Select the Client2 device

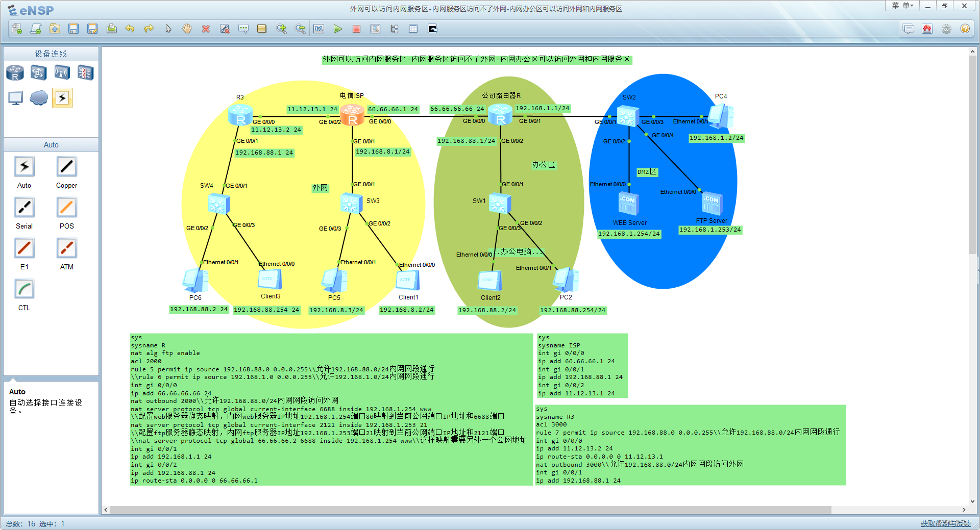[490, 281]
